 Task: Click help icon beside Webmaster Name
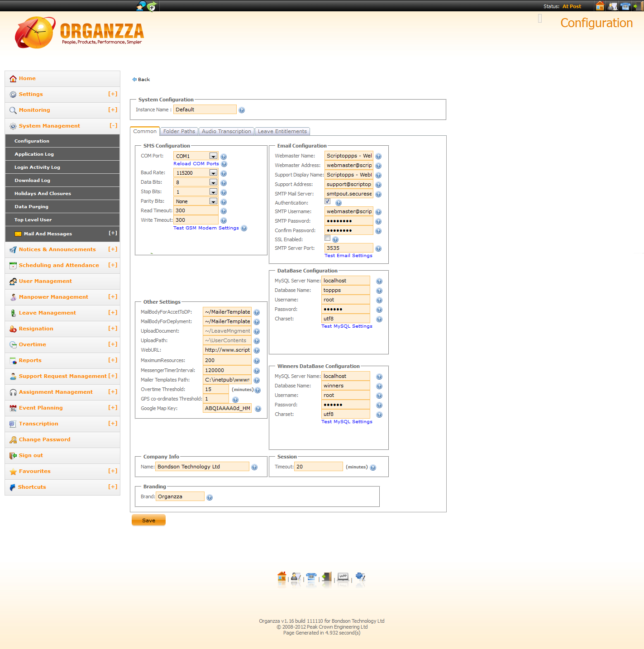pos(378,156)
